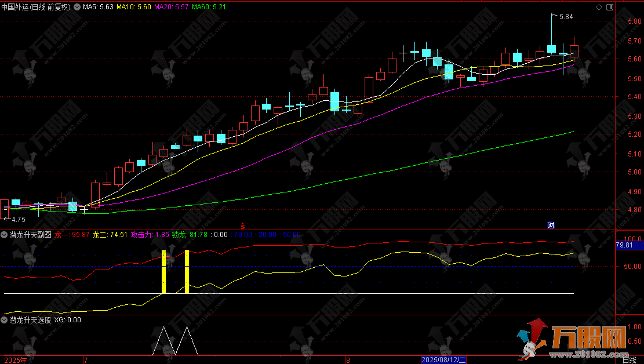Click the 龙二: 74.51 value
644x364 pixels.
point(110,235)
